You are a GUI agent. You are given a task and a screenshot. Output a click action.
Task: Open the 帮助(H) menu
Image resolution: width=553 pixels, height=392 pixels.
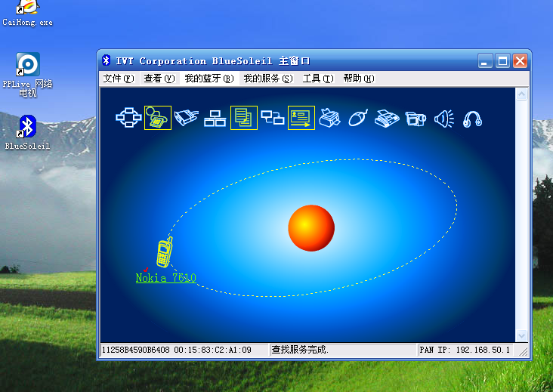pyautogui.click(x=359, y=79)
